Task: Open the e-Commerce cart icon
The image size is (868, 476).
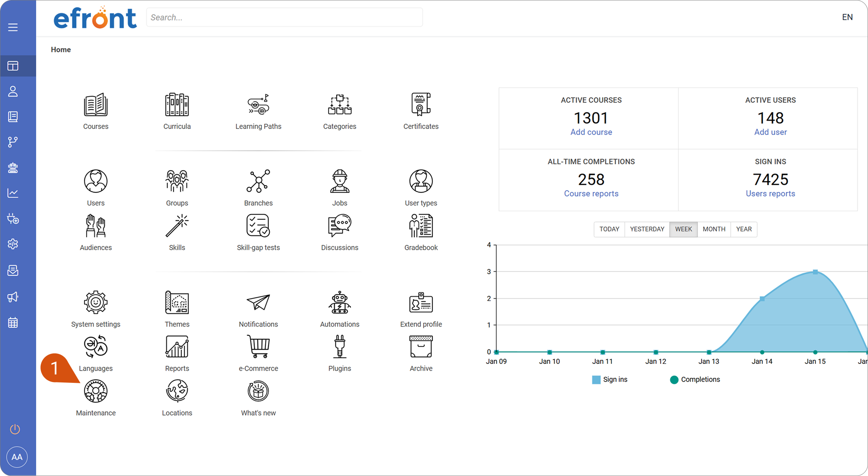Action: (258, 346)
